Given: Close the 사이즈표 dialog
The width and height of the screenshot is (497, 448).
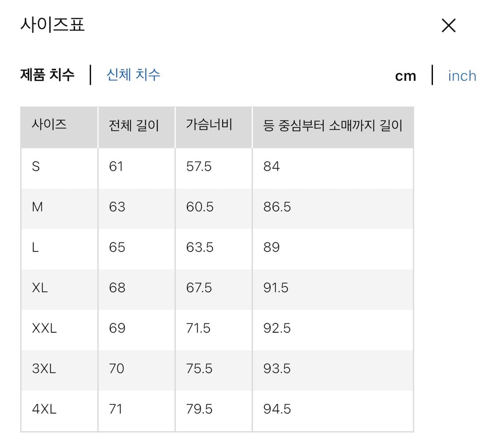Looking at the screenshot, I should tap(448, 25).
